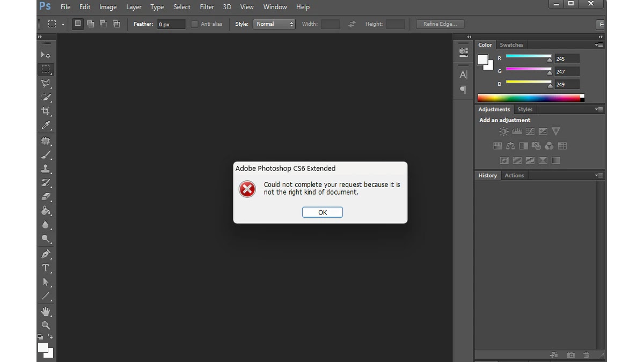This screenshot has height=362, width=644.
Task: Select the Brush tool
Action: tap(46, 155)
